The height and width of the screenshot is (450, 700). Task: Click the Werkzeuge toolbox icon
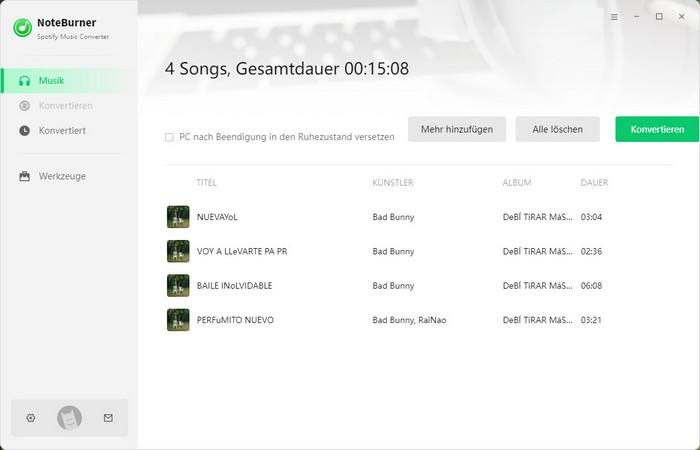pos(25,176)
